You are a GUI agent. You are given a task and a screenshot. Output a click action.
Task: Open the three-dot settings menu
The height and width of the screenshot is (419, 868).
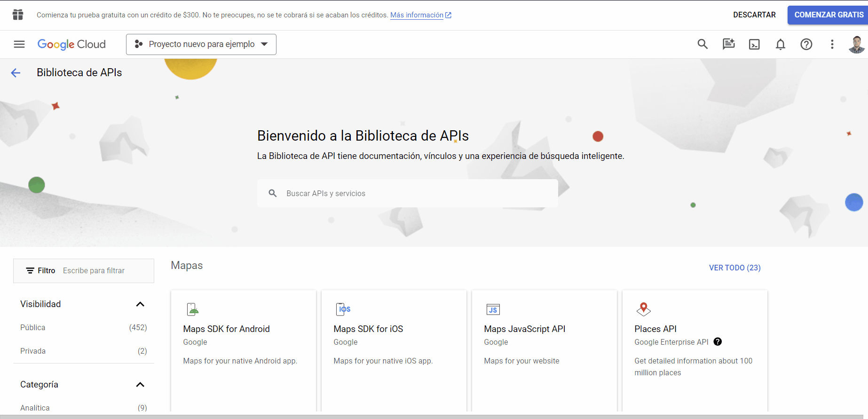[832, 44]
